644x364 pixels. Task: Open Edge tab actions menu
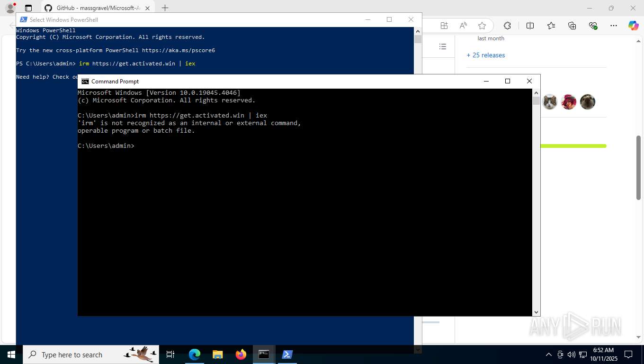(28, 8)
